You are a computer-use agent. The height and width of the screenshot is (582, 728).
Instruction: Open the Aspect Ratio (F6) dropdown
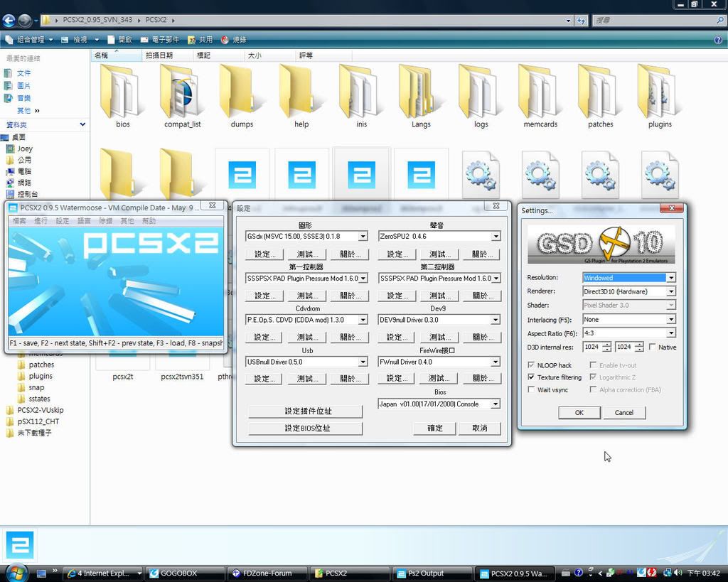(629, 333)
